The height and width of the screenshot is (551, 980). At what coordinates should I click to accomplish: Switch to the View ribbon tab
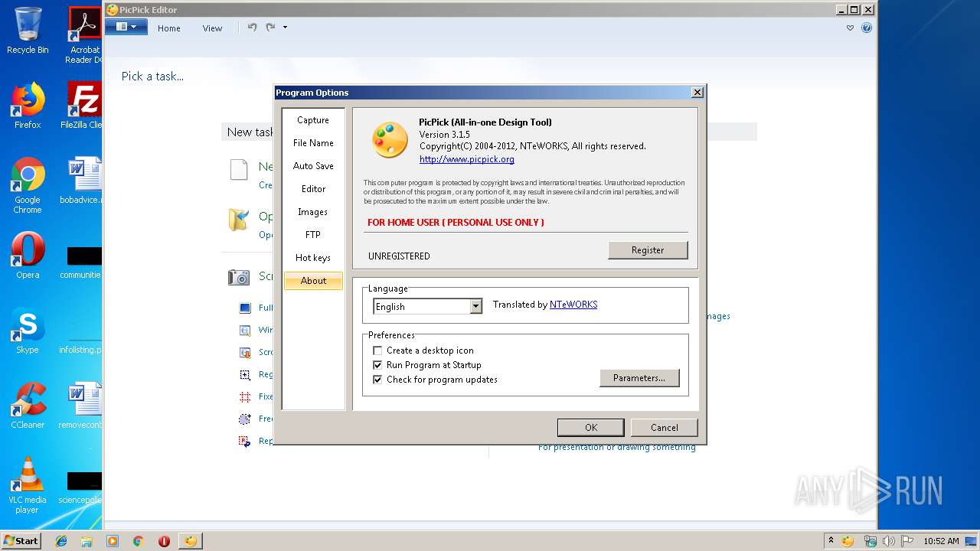[212, 28]
